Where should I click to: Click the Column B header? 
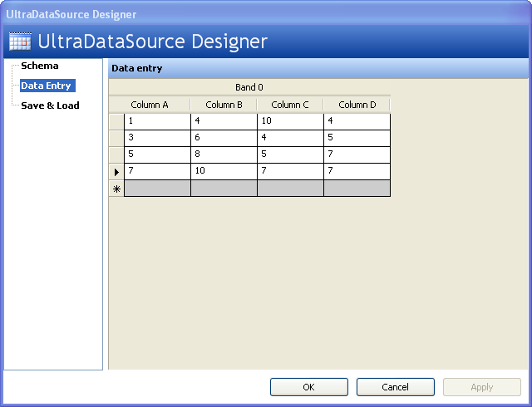pyautogui.click(x=224, y=105)
